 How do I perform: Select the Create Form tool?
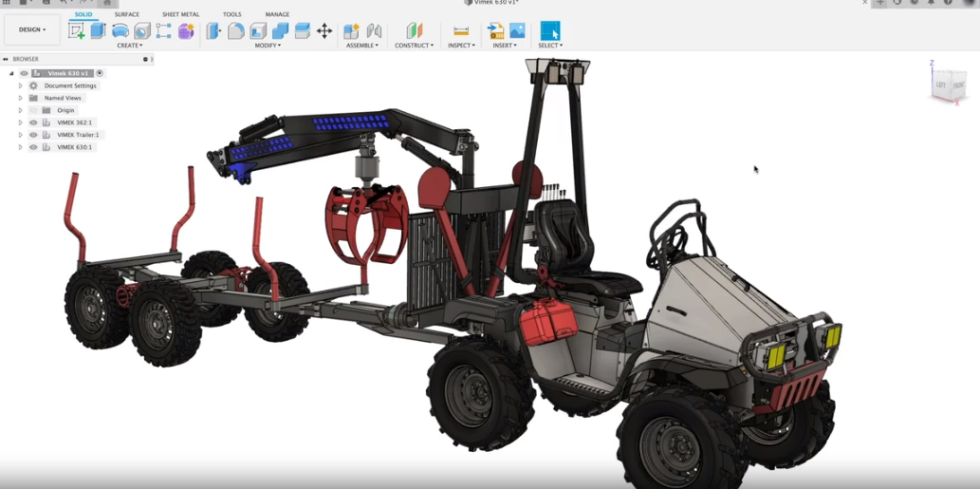pyautogui.click(x=186, y=30)
